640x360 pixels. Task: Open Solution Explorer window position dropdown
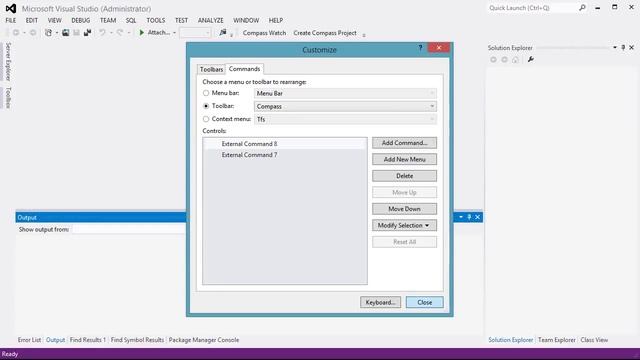pyautogui.click(x=615, y=48)
